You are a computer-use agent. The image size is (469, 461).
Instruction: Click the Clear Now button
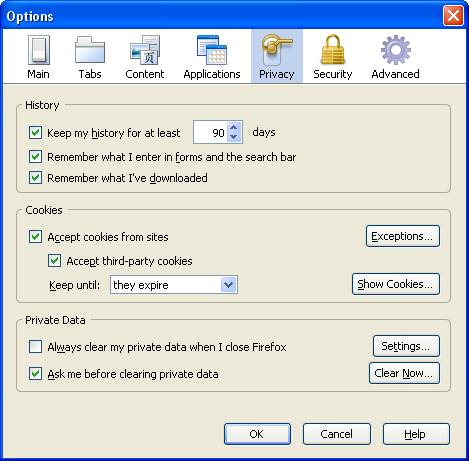point(404,373)
